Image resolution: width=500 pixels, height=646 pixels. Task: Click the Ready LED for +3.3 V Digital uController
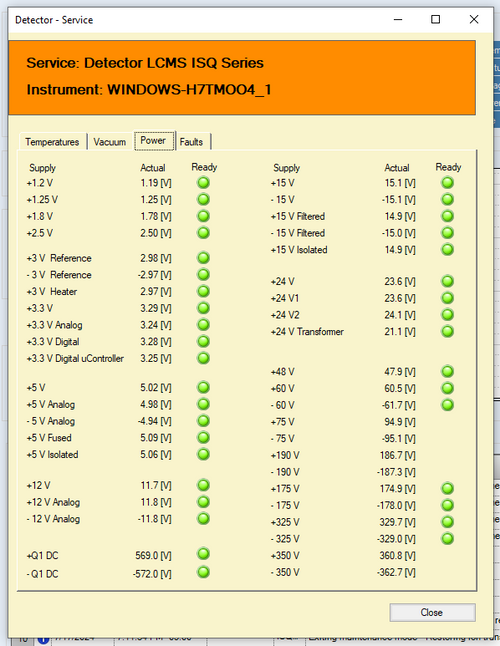[203, 358]
